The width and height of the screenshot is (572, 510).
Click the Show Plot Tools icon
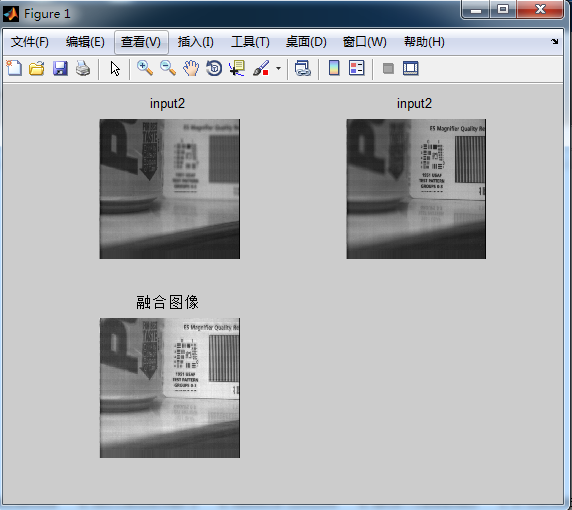[x=410, y=68]
